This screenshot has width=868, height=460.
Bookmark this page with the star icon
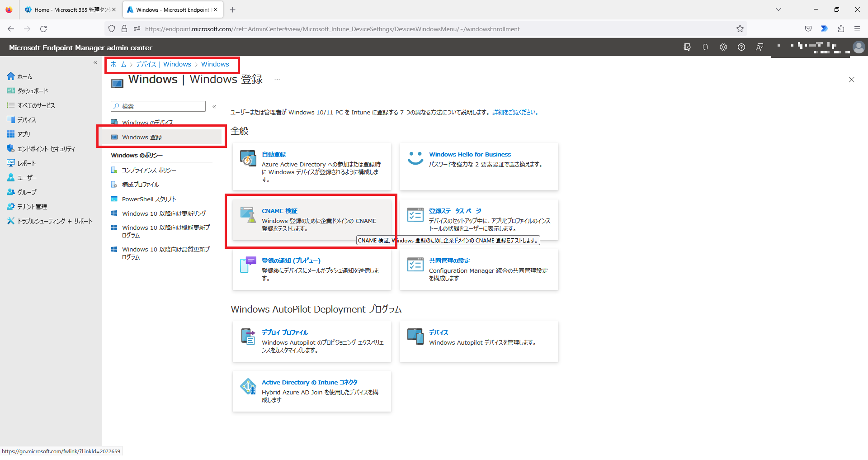pyautogui.click(x=740, y=29)
